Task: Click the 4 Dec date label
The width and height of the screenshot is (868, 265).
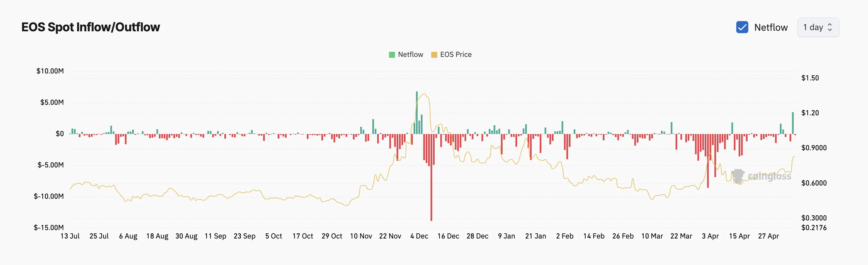Action: pyautogui.click(x=419, y=236)
